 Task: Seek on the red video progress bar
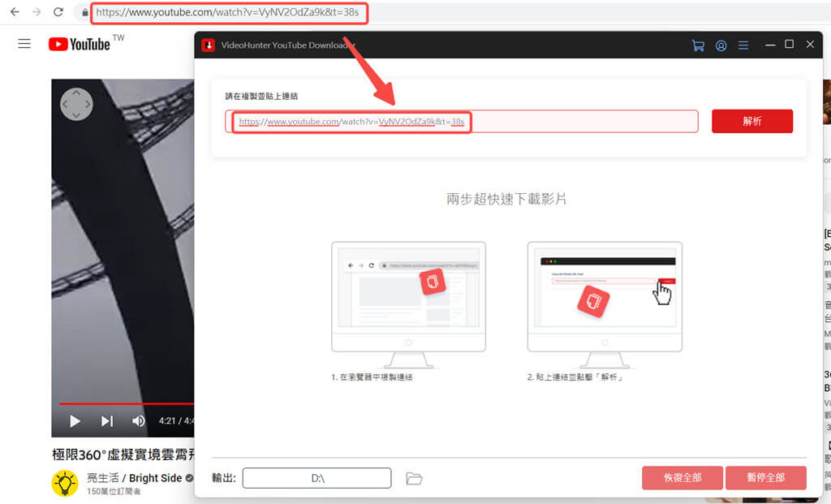[x=126, y=404]
